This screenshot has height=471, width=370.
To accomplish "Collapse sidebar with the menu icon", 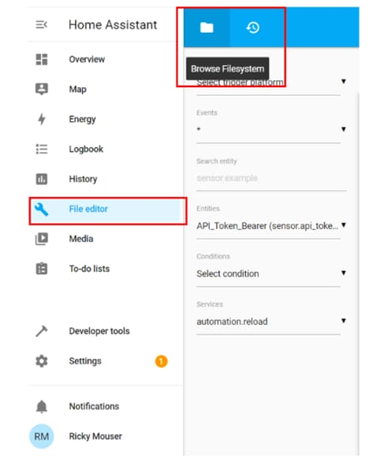I will tap(42, 25).
